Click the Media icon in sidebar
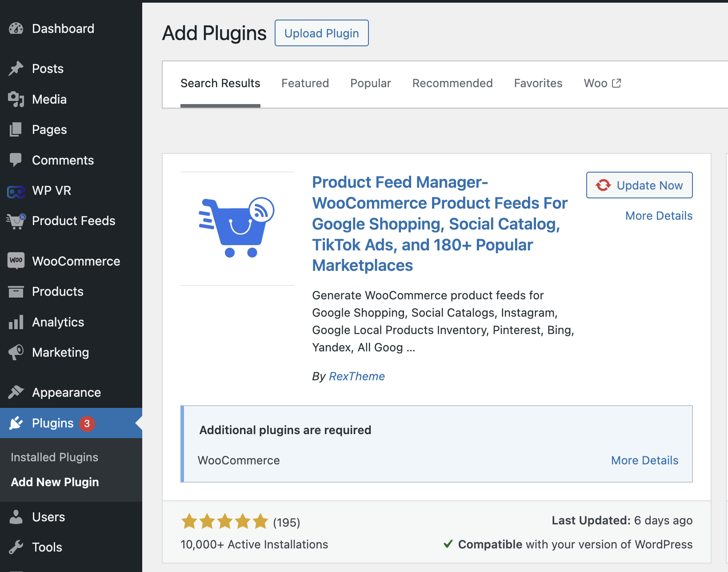This screenshot has width=728, height=572. tap(16, 99)
